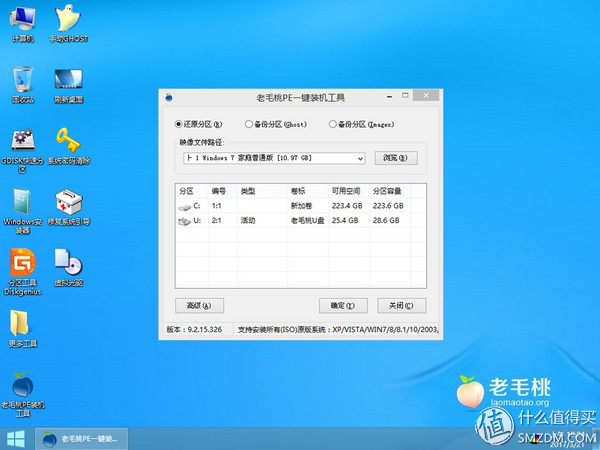
Task: Open the Windows安装器 icon
Action: click(23, 211)
